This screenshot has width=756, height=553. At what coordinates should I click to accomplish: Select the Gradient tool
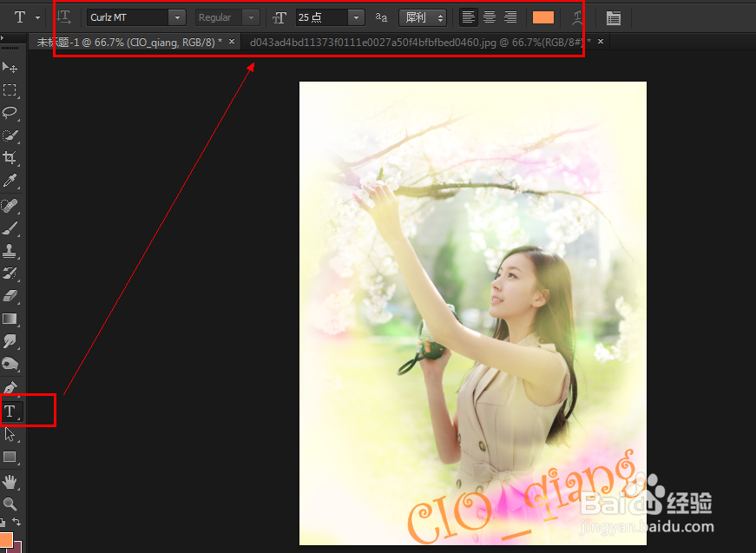coord(10,319)
